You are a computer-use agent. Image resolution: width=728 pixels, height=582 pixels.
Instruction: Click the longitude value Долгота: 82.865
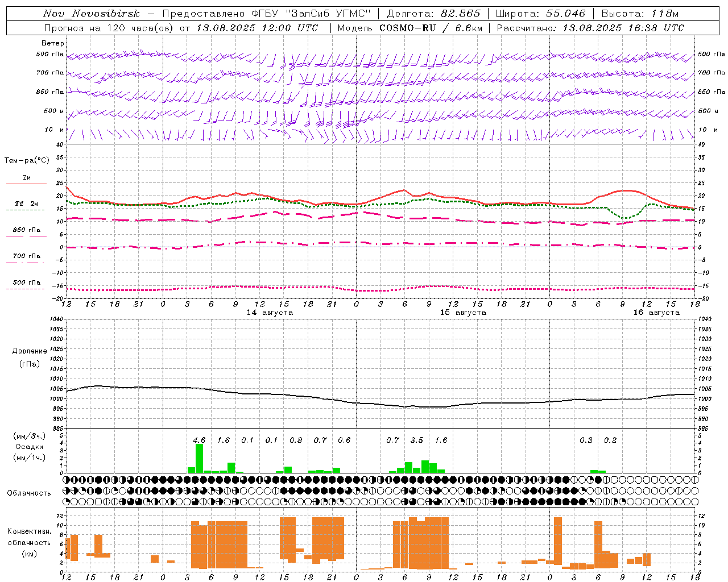[434, 14]
